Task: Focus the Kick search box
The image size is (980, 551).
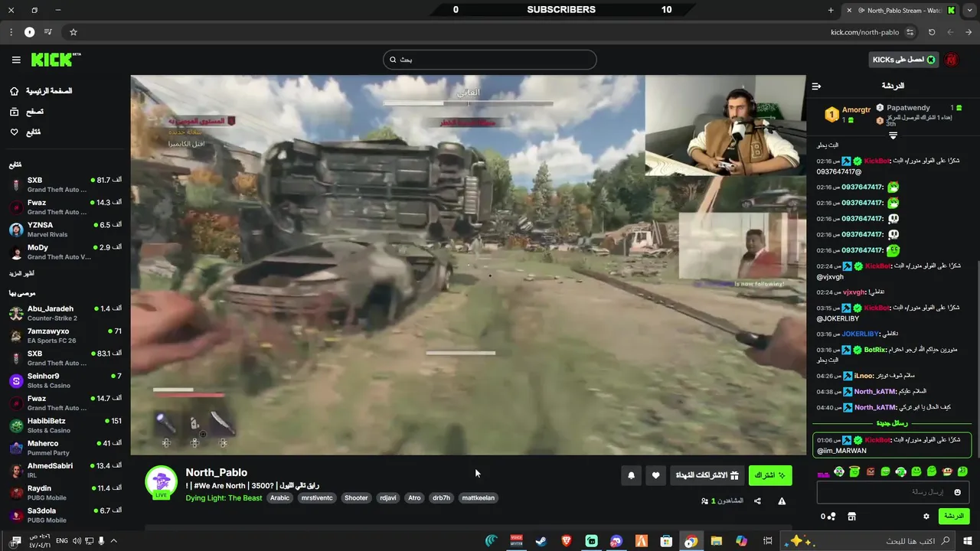Action: click(490, 60)
